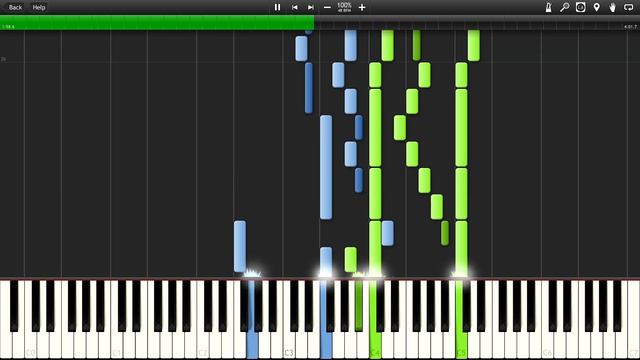Tap the green-lit black key below C4
This screenshot has height=360, width=640.
(x=358, y=305)
